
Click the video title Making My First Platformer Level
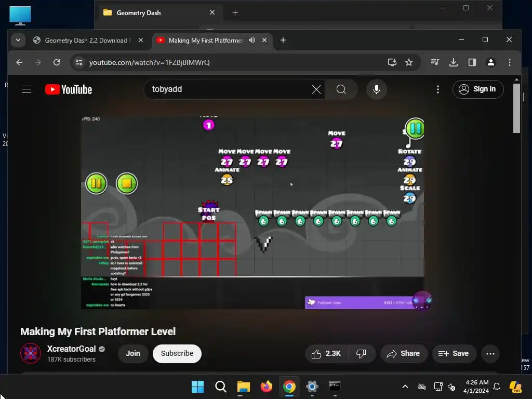[x=98, y=331]
